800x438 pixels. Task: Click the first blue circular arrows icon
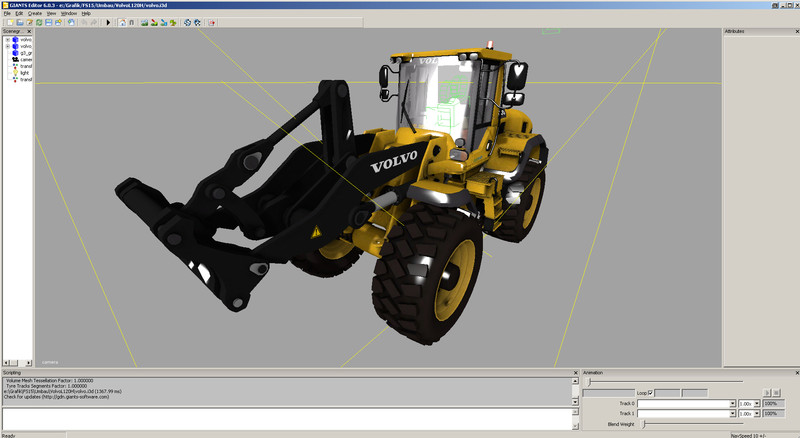click(x=187, y=22)
